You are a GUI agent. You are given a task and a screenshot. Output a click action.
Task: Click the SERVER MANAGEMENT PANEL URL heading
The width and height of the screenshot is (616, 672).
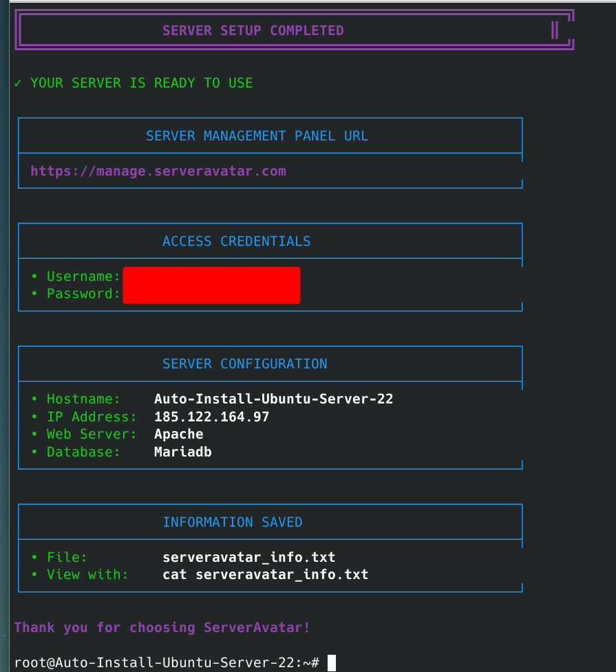[x=257, y=136]
